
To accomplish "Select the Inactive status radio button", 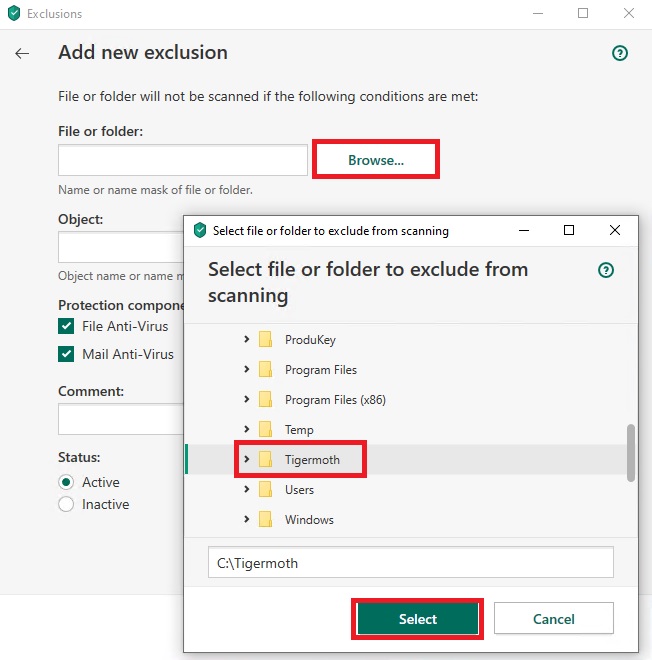I will coord(66,504).
